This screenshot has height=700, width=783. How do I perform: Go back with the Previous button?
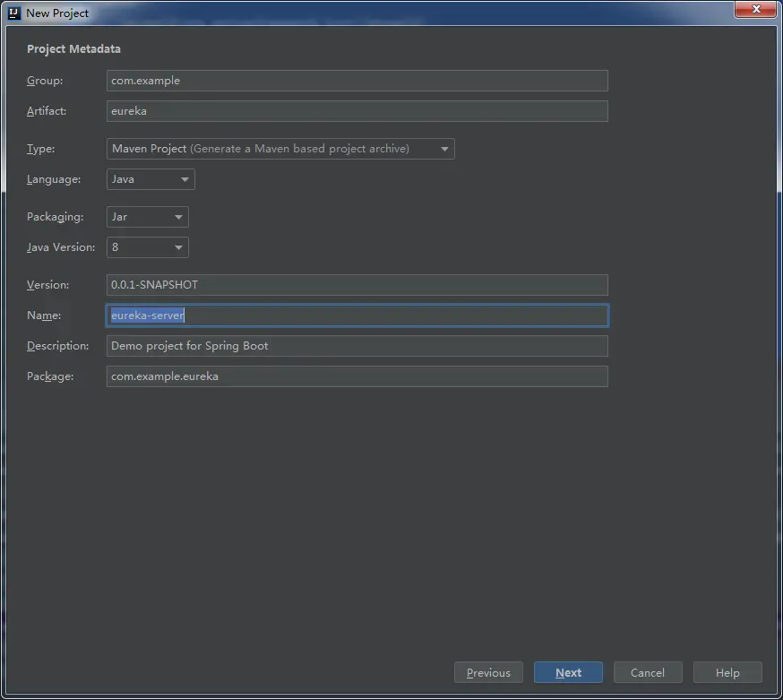point(488,672)
